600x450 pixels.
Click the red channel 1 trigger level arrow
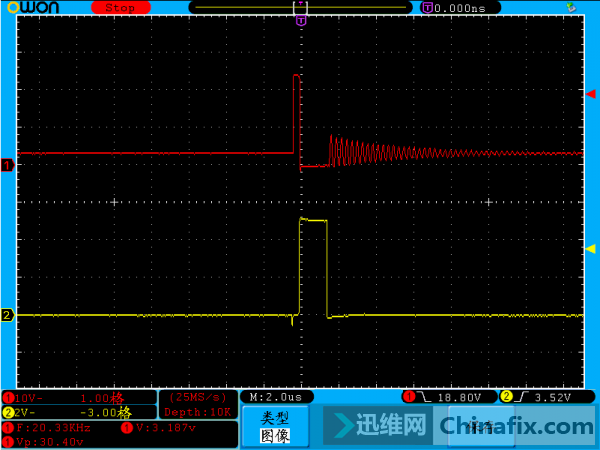pyautogui.click(x=590, y=93)
